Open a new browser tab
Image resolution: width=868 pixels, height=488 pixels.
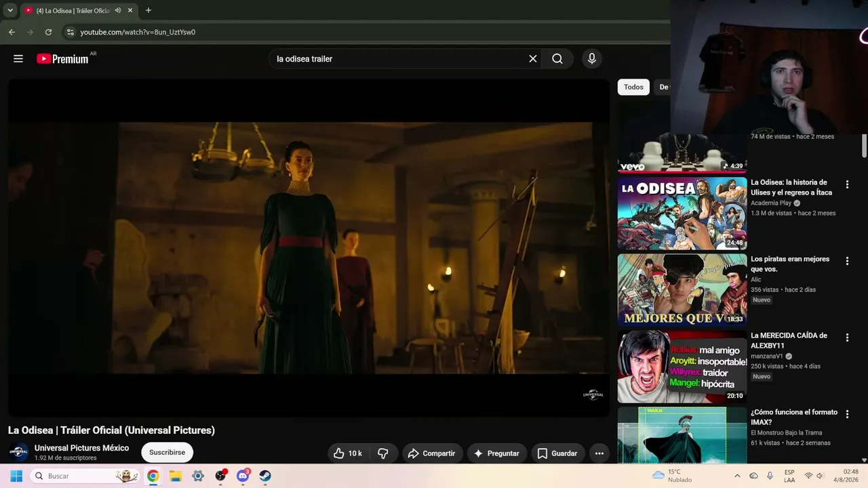[x=149, y=10]
